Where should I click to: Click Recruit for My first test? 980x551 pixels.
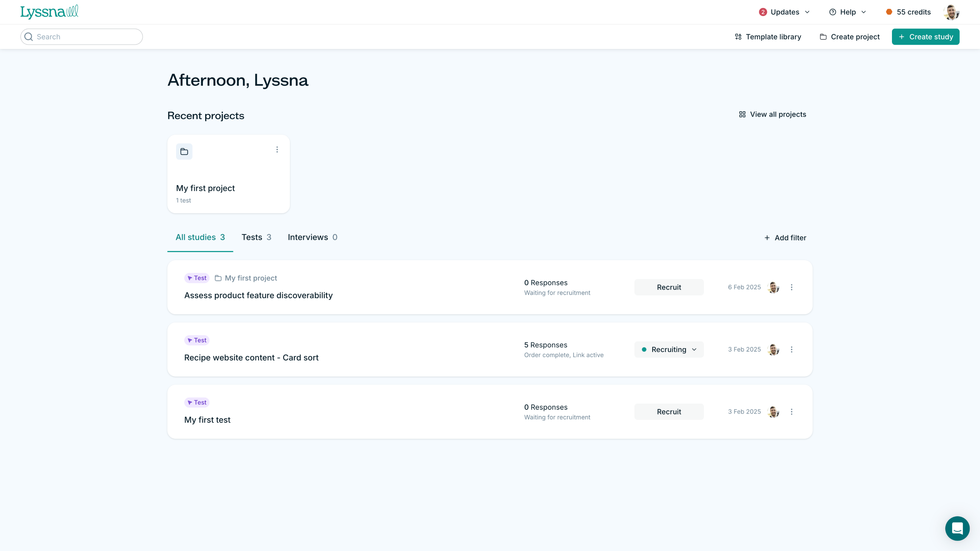669,412
